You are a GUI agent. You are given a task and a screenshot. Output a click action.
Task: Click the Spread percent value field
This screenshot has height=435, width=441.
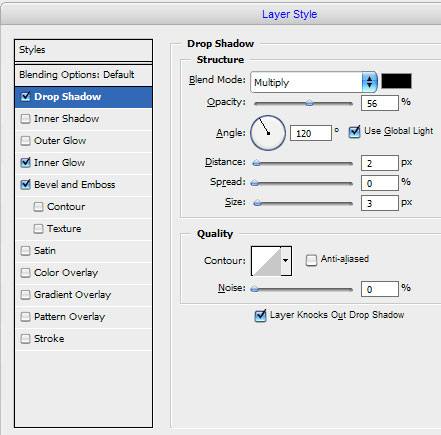coord(380,183)
